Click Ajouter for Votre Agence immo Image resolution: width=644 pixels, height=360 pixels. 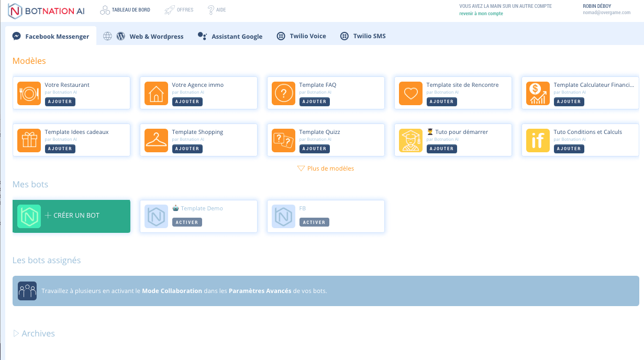pos(187,102)
